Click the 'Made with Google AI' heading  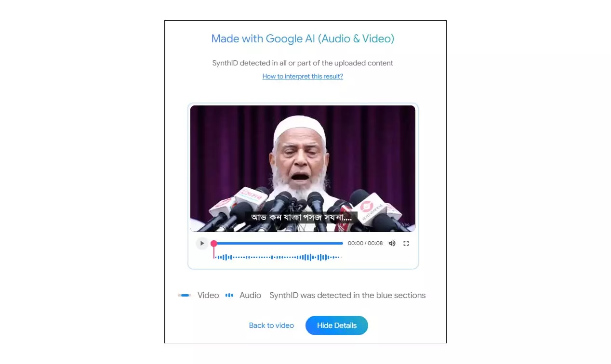click(303, 39)
